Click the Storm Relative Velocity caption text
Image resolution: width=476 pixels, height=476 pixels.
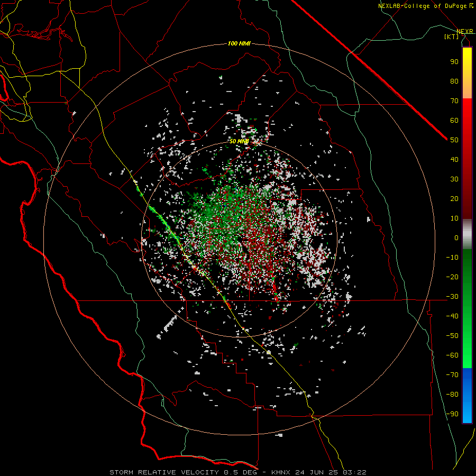pos(237,472)
